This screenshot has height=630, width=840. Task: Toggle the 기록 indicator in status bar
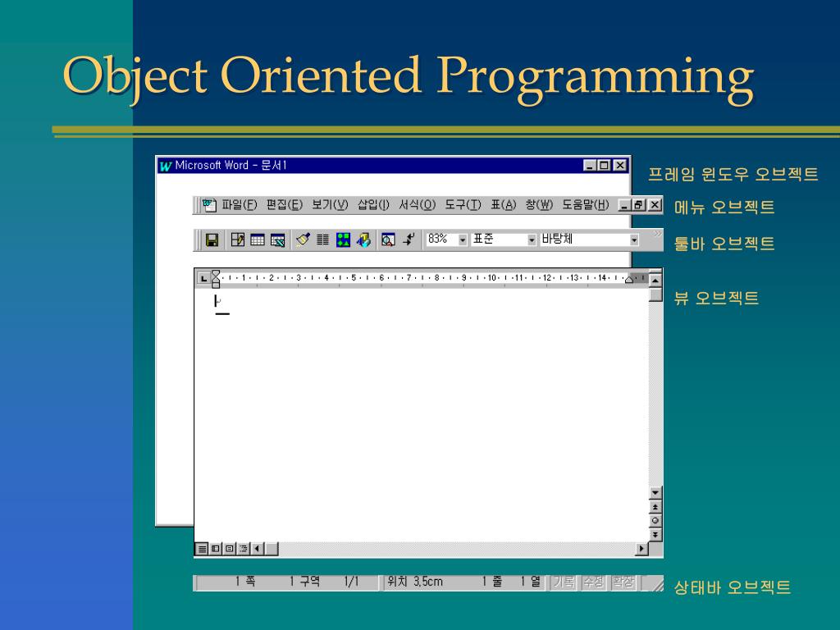click(564, 583)
